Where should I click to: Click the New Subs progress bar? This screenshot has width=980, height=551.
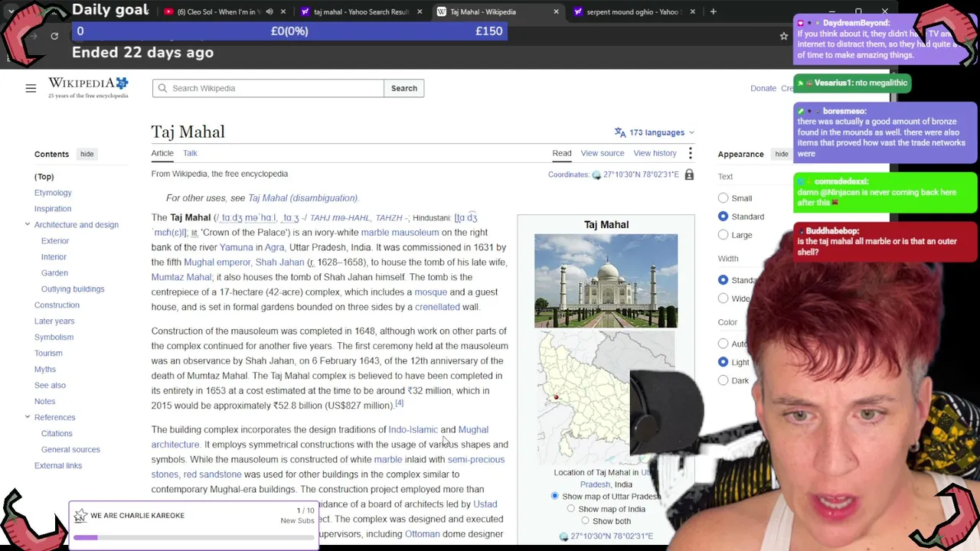click(x=193, y=537)
